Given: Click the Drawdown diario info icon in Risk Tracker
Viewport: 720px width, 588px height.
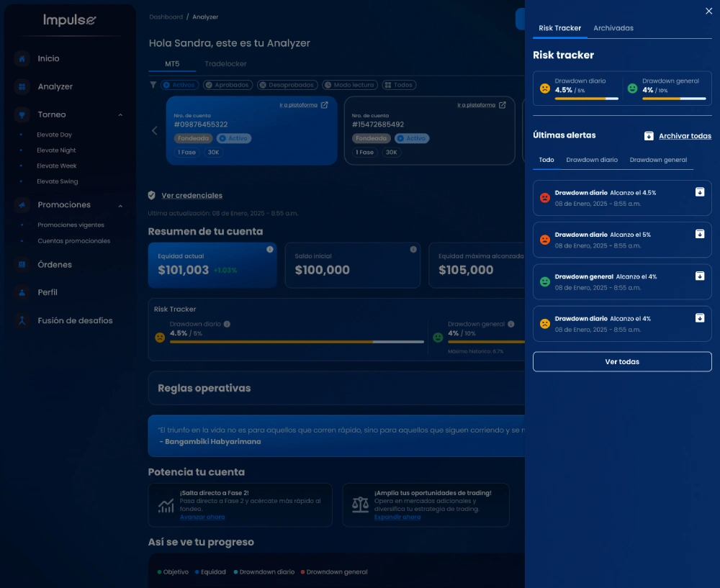Looking at the screenshot, I should 227,324.
